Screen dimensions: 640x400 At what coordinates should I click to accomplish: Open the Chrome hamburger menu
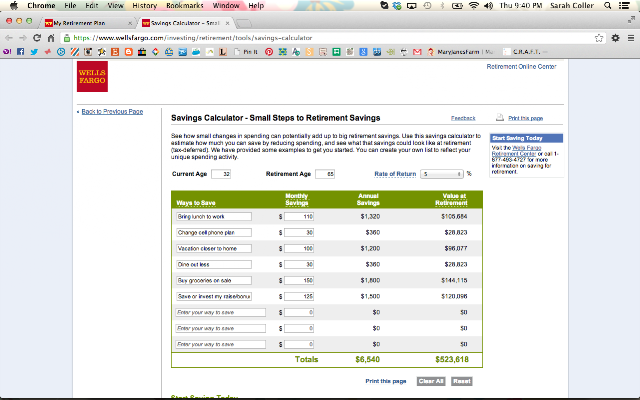pos(631,38)
